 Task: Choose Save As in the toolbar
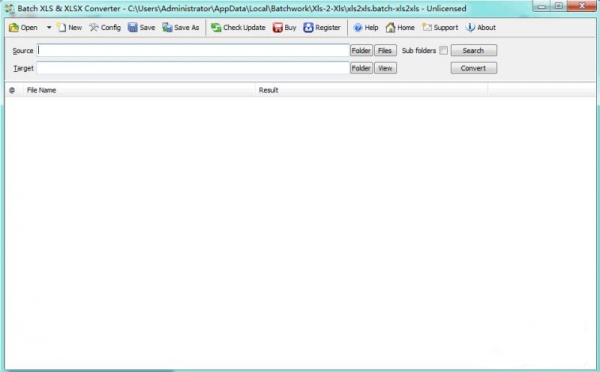pos(181,28)
